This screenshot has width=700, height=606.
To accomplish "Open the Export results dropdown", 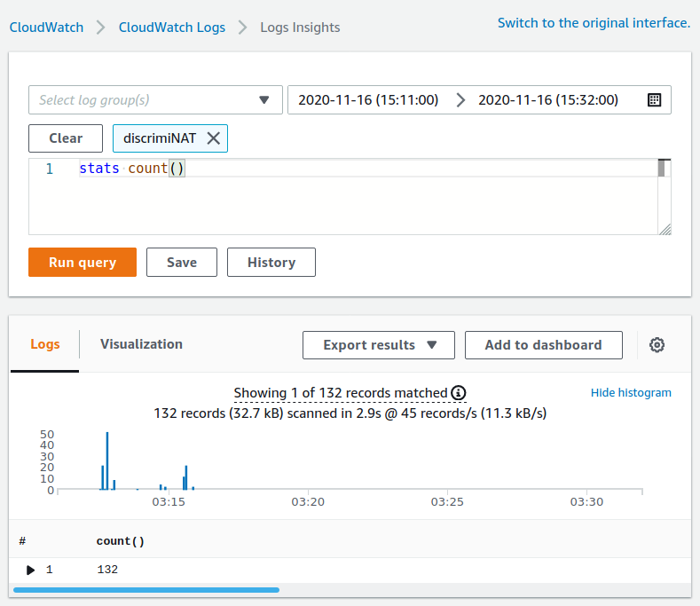I will [x=379, y=345].
